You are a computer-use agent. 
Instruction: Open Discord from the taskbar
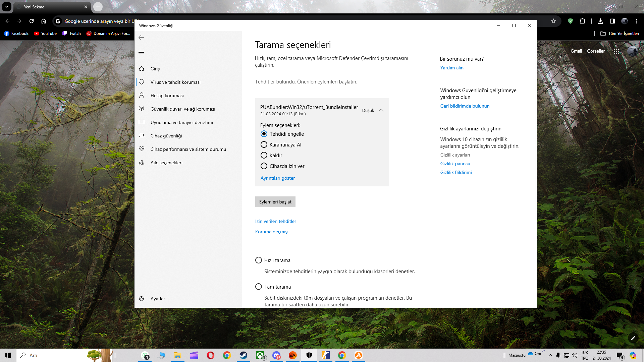[276, 355]
